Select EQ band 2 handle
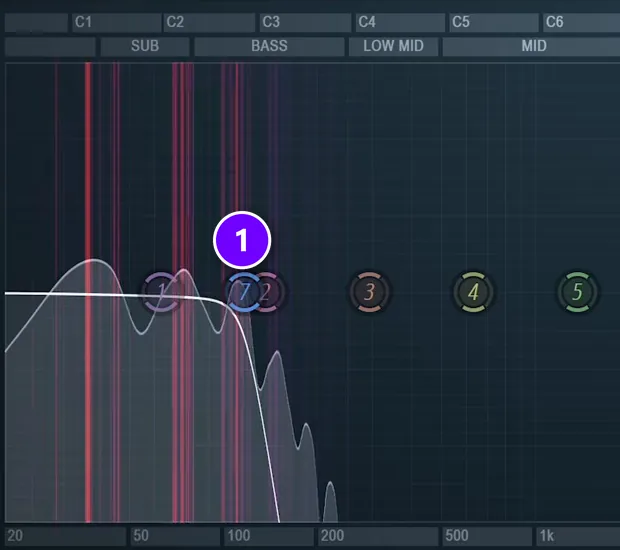The width and height of the screenshot is (620, 550). 267,292
